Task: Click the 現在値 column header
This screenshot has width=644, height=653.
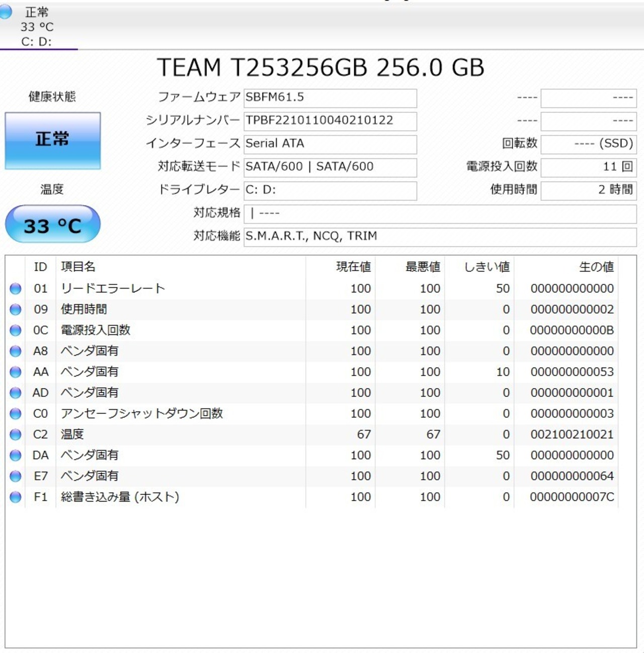Action: point(353,267)
